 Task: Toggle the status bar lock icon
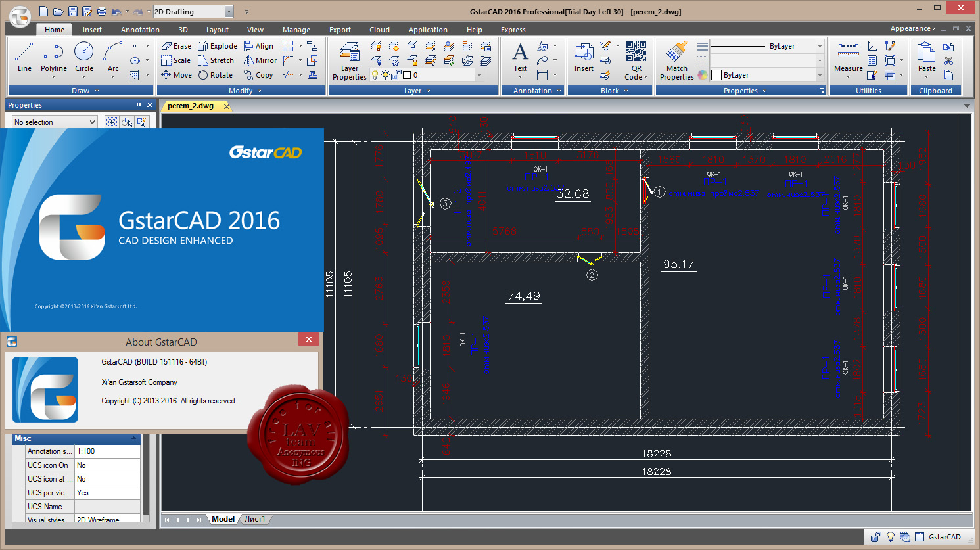pyautogui.click(x=875, y=537)
